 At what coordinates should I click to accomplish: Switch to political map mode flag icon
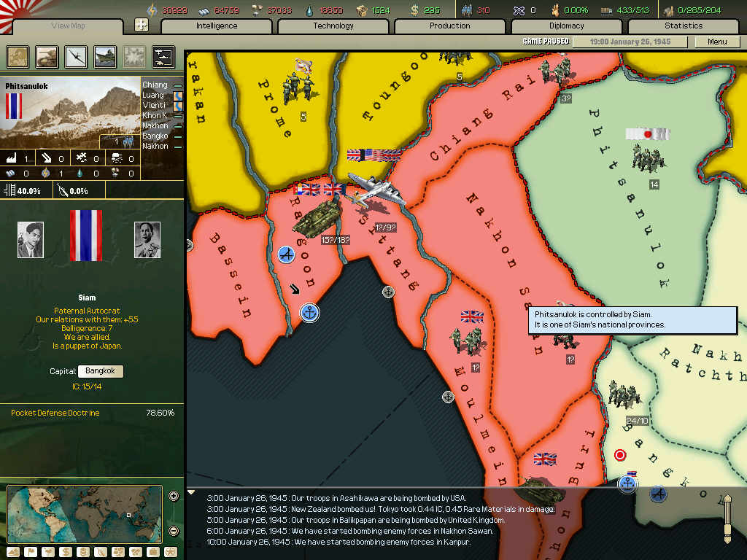pos(31,552)
